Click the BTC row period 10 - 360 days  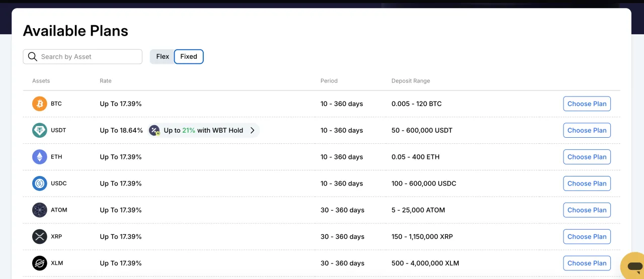coord(342,104)
